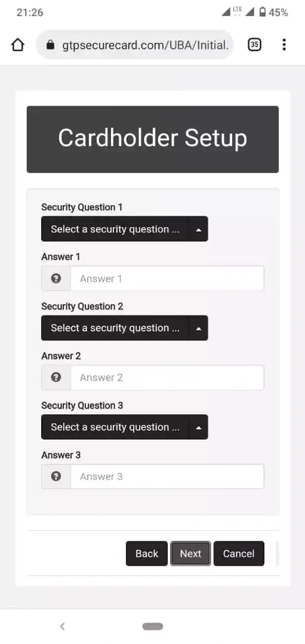Focus the Answer 2 text field
The width and height of the screenshot is (305, 644).
point(167,377)
